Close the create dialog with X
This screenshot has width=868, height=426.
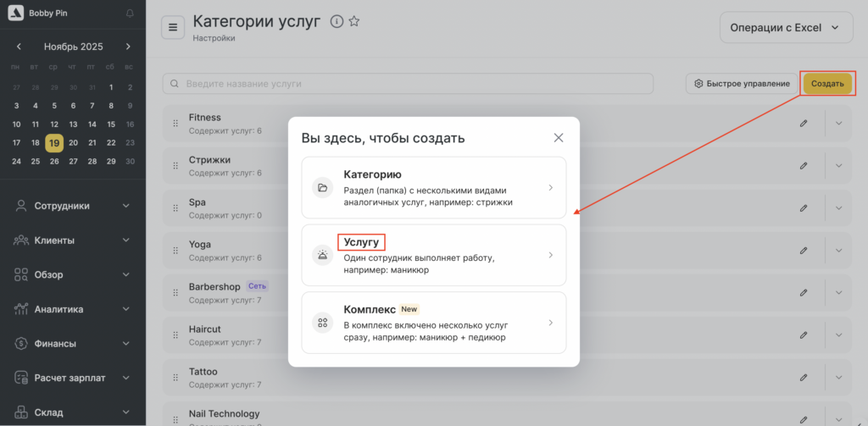[x=559, y=137]
